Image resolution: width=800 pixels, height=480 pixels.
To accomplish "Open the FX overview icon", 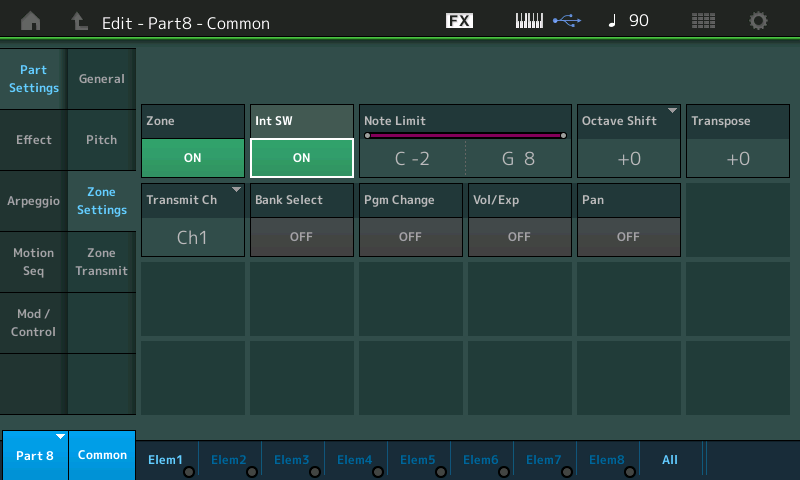I will pos(459,20).
